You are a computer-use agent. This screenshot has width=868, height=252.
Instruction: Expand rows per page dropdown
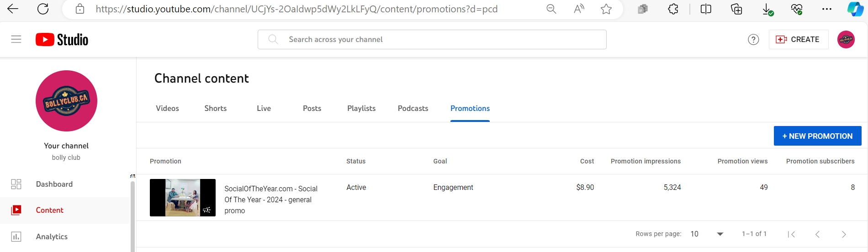pos(706,234)
